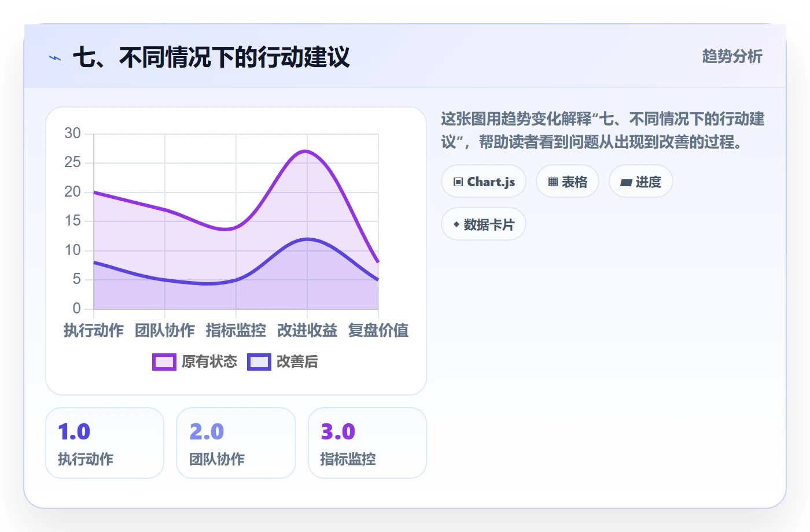Screen dimensions: 810x532
Task: Click the 25 y-axis value
Action: point(72,162)
